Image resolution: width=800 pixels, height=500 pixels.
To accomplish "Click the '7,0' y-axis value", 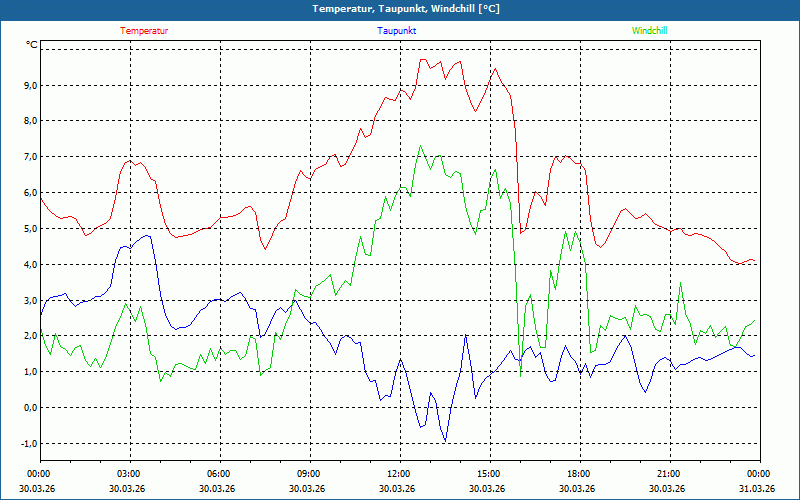I will [x=31, y=157].
